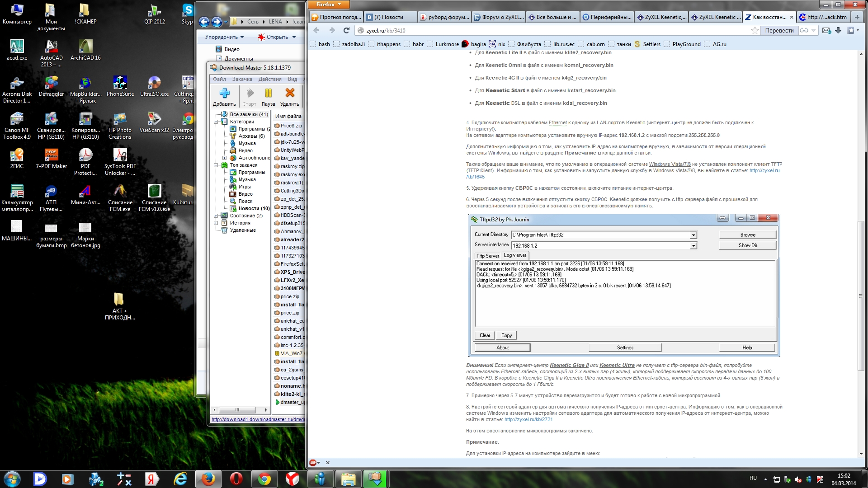868x488 pixels.
Task: Click the Delete (Удалить) download icon
Action: tap(290, 94)
